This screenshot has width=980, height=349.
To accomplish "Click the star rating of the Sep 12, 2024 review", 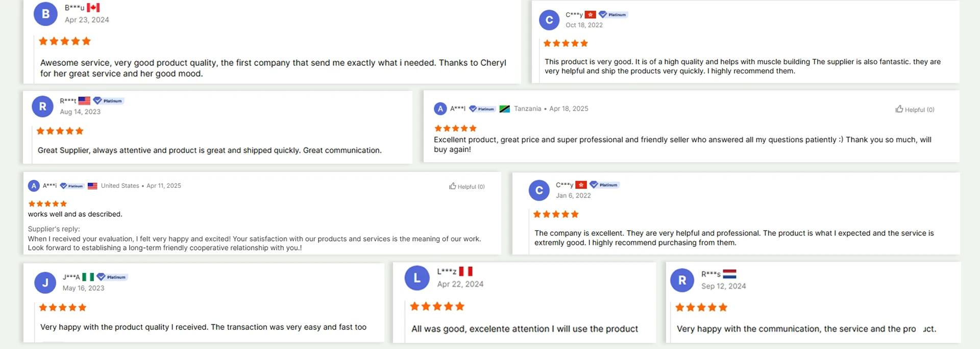I will pos(701,308).
